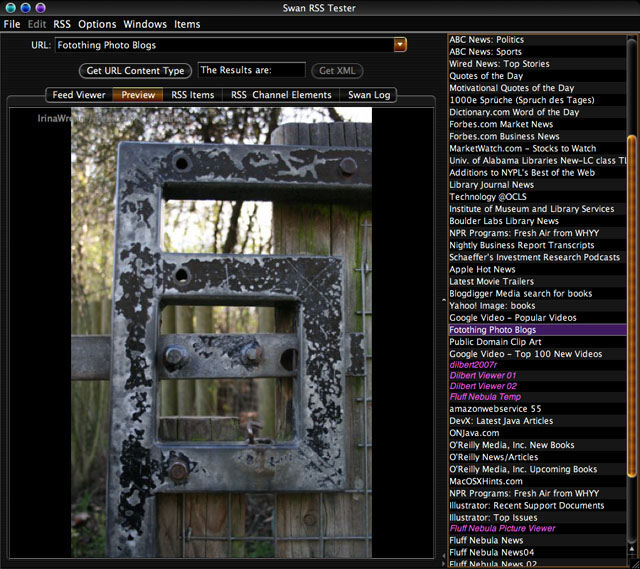Select ABC News: Sports feed
Viewport: 640px width, 569px height.
pos(537,52)
